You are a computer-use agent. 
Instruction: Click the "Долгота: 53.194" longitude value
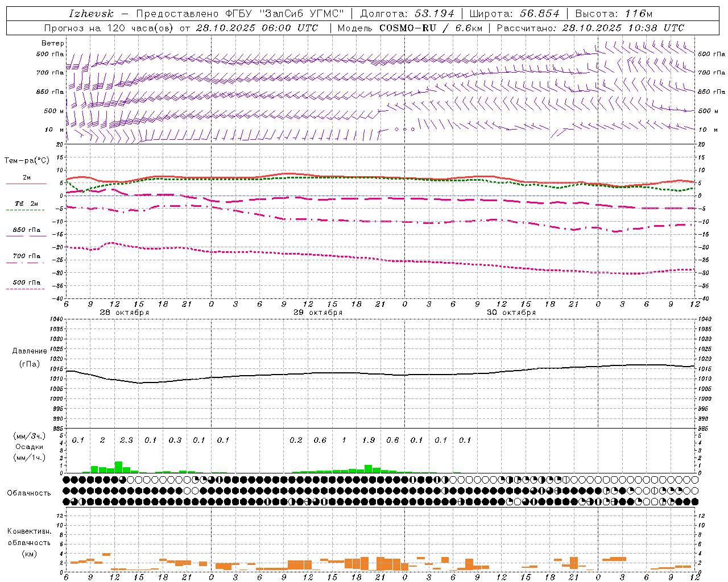[x=407, y=14]
